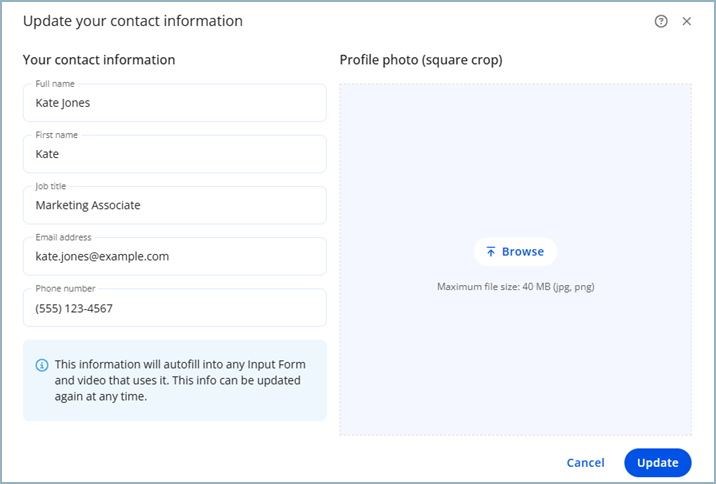The height and width of the screenshot is (484, 716).
Task: Open the help icon in dialog header
Action: [x=661, y=21]
